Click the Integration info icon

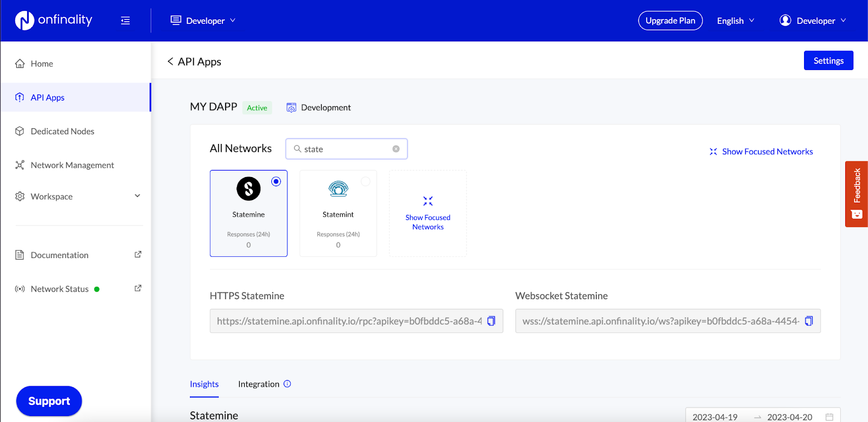288,383
